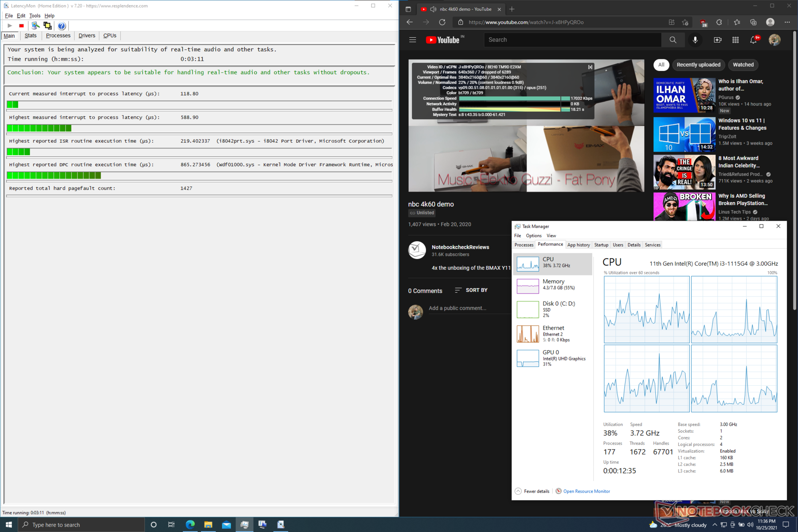
Task: Collapse Task Manager with Fewer details
Action: click(532, 491)
